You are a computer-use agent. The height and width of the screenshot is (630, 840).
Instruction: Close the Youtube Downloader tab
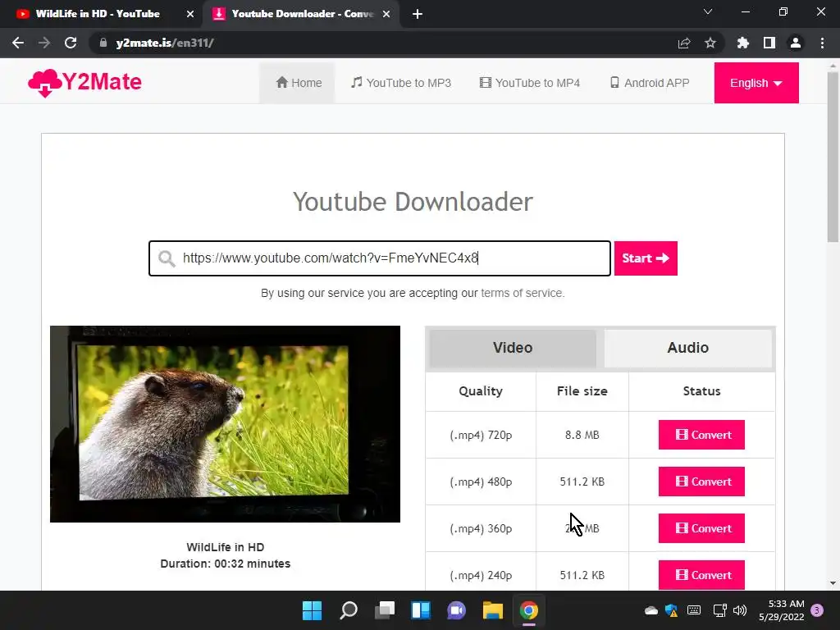[x=386, y=14]
